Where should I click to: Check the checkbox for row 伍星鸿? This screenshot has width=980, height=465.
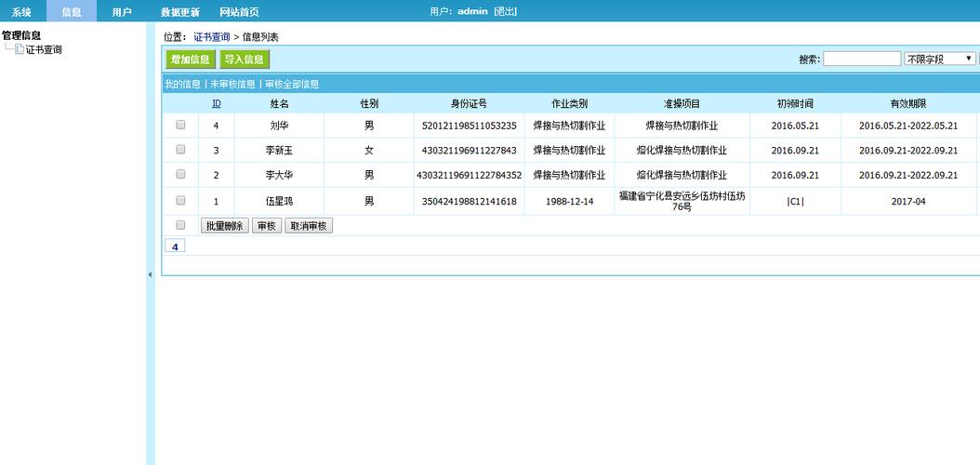click(180, 201)
